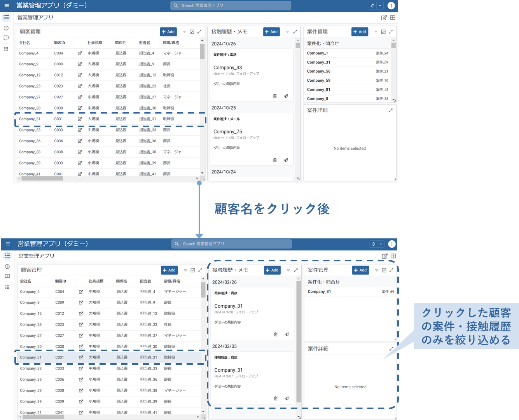Click the refresh icon in the top bar
The height and width of the screenshot is (420, 519).
(x=373, y=5)
